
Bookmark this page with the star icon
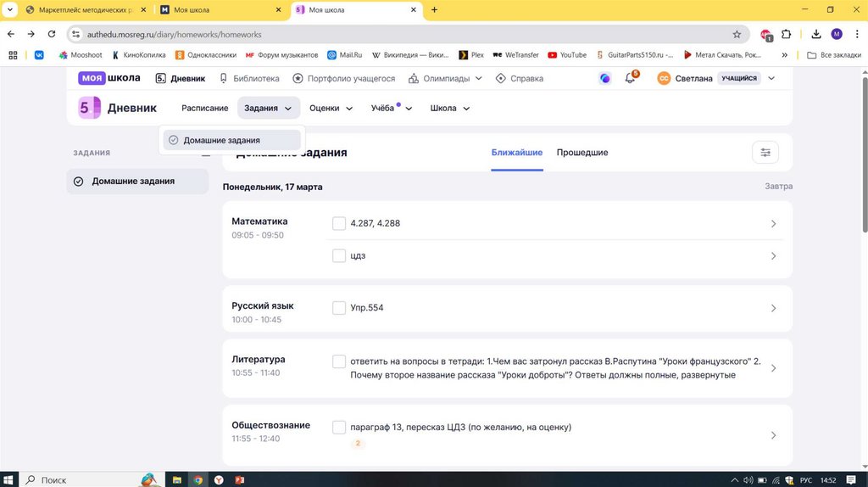[737, 34]
